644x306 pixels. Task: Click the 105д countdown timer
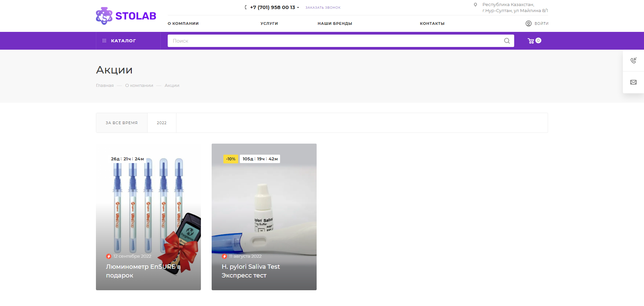(260, 159)
